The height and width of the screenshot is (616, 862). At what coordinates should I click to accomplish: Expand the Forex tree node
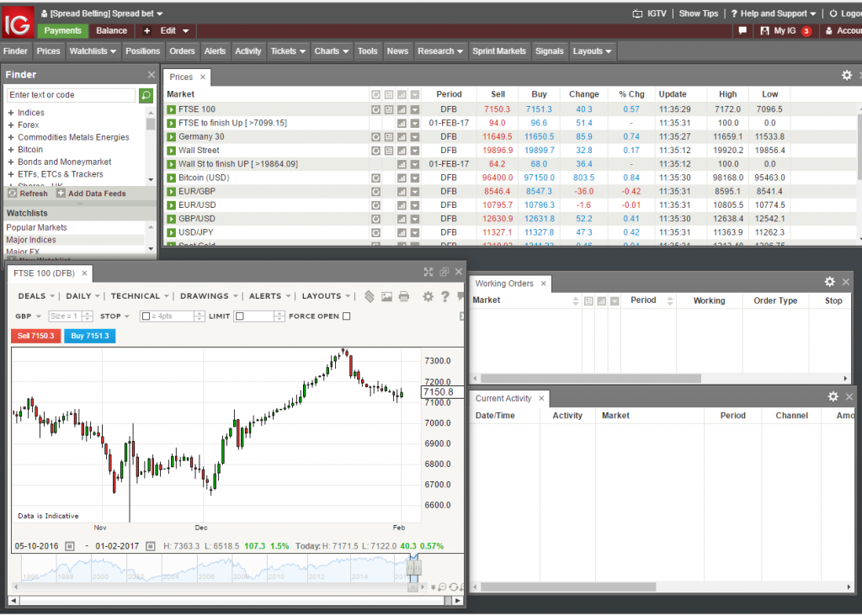click(10, 125)
